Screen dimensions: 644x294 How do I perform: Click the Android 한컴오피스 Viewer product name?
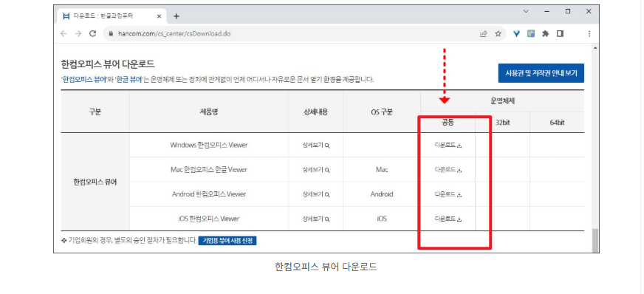[x=209, y=194]
